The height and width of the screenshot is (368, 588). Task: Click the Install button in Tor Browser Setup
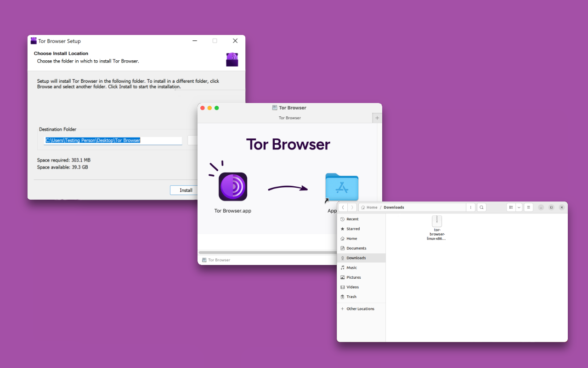186,190
